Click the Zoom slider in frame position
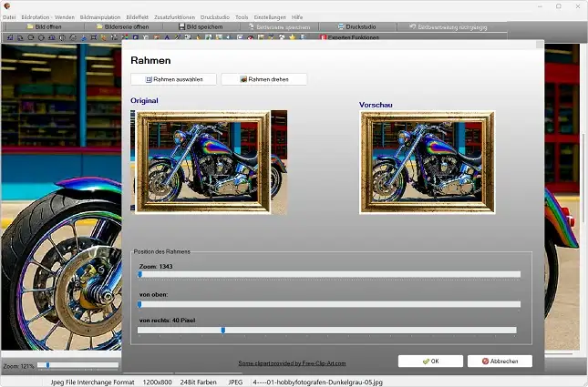This screenshot has height=387, width=588. coord(328,273)
